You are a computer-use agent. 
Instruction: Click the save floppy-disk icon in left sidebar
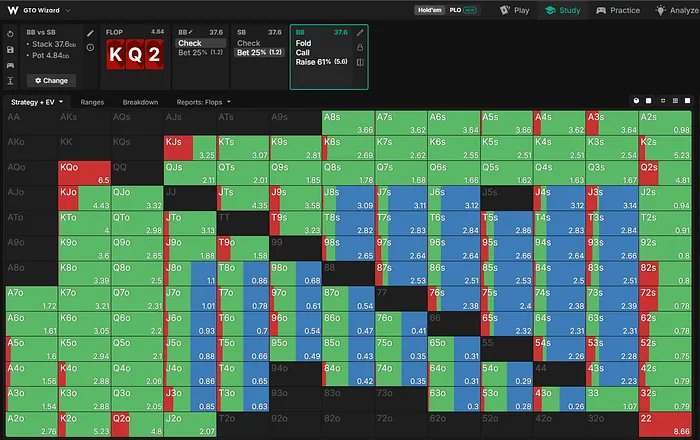click(10, 50)
